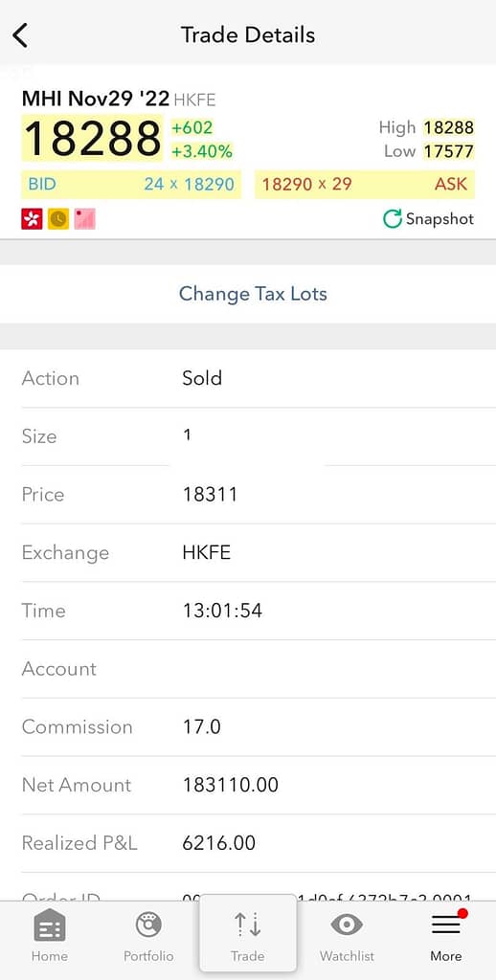Viewport: 496px width, 980px height.
Task: Refresh the quote with Snapshot icon
Action: point(393,219)
